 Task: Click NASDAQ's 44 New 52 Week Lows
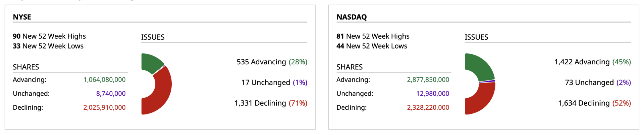(372, 46)
